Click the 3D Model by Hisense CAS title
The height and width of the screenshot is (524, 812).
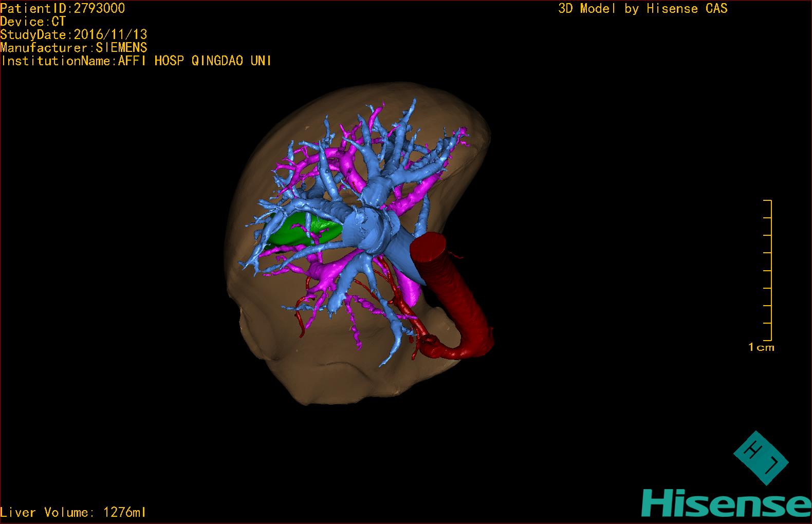point(642,9)
